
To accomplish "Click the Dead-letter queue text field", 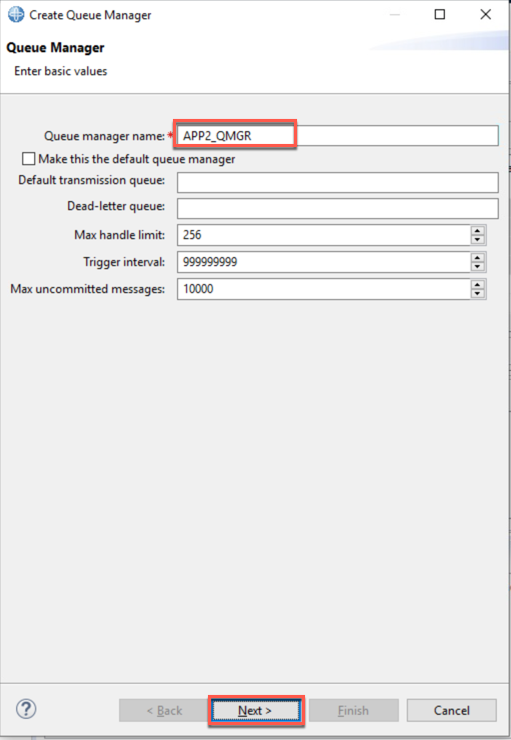I will [337, 208].
